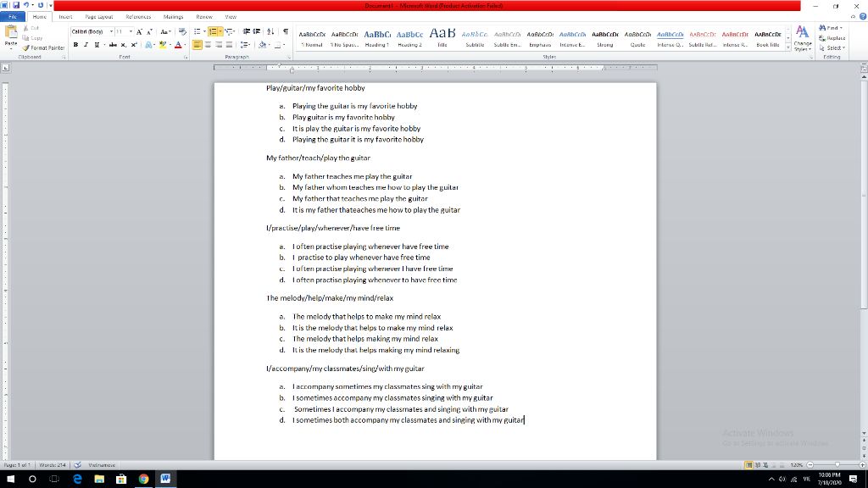Switch to Full Screen Reading view
868x488 pixels.
tap(757, 465)
